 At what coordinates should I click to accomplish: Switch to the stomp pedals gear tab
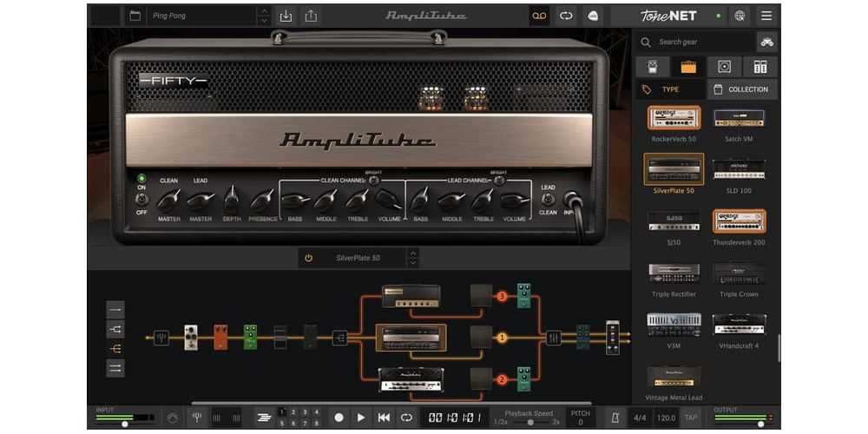click(x=652, y=67)
